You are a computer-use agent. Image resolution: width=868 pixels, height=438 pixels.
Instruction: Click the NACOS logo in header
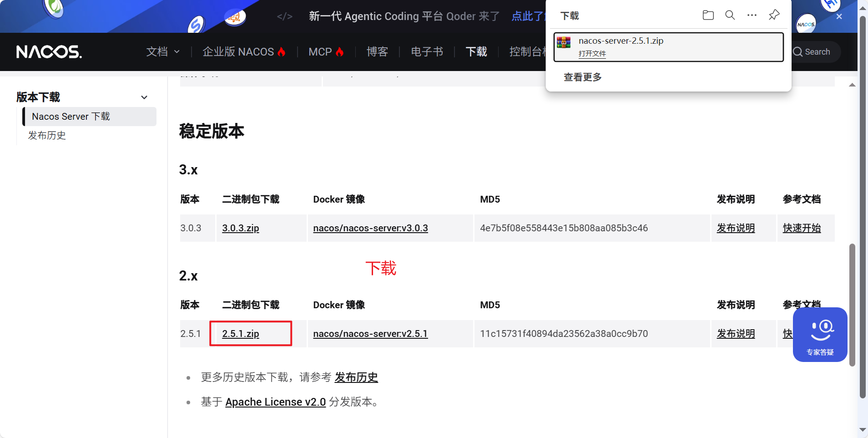pos(49,52)
